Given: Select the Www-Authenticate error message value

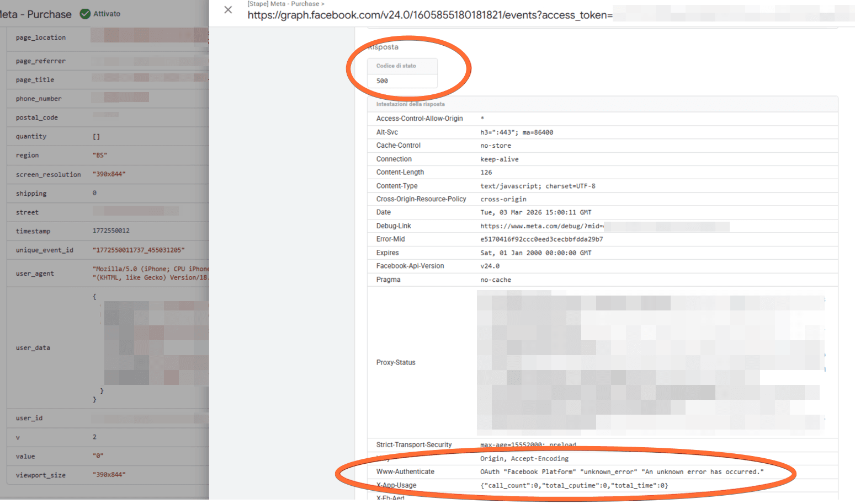Looking at the screenshot, I should click(622, 472).
